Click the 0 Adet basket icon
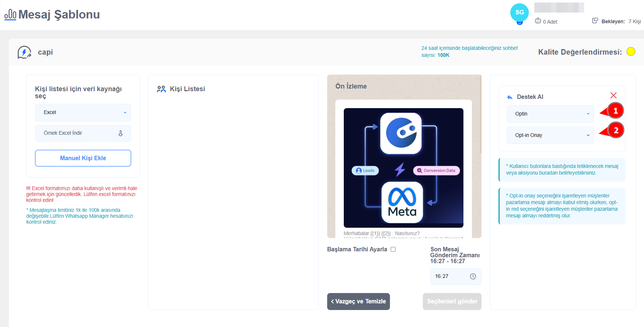Viewport: 644px width, 327px height. click(538, 21)
